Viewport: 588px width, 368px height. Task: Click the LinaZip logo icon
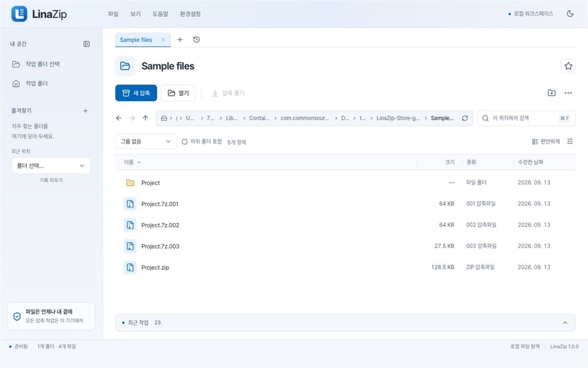pos(19,14)
